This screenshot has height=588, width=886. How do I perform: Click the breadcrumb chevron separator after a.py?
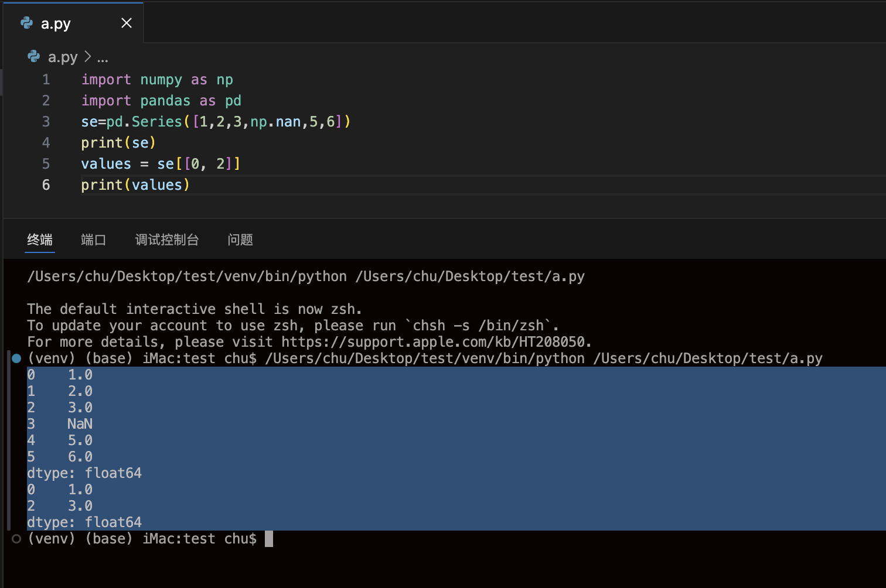click(x=88, y=57)
